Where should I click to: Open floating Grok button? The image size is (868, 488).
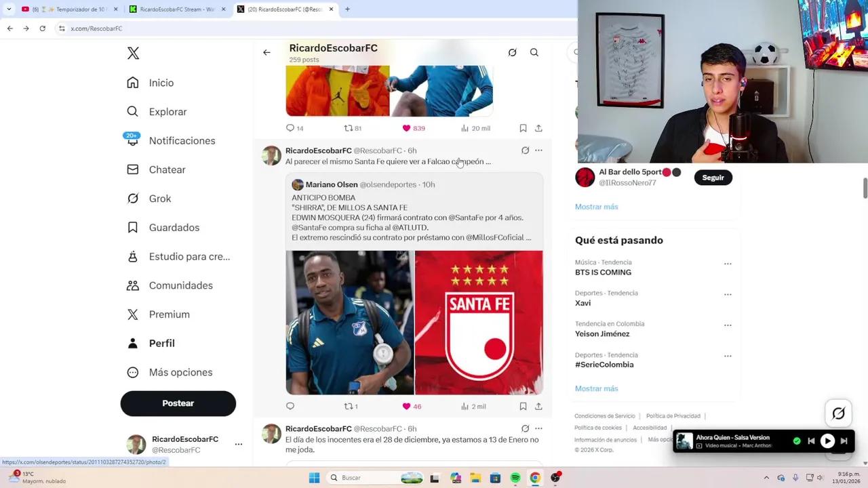839,413
